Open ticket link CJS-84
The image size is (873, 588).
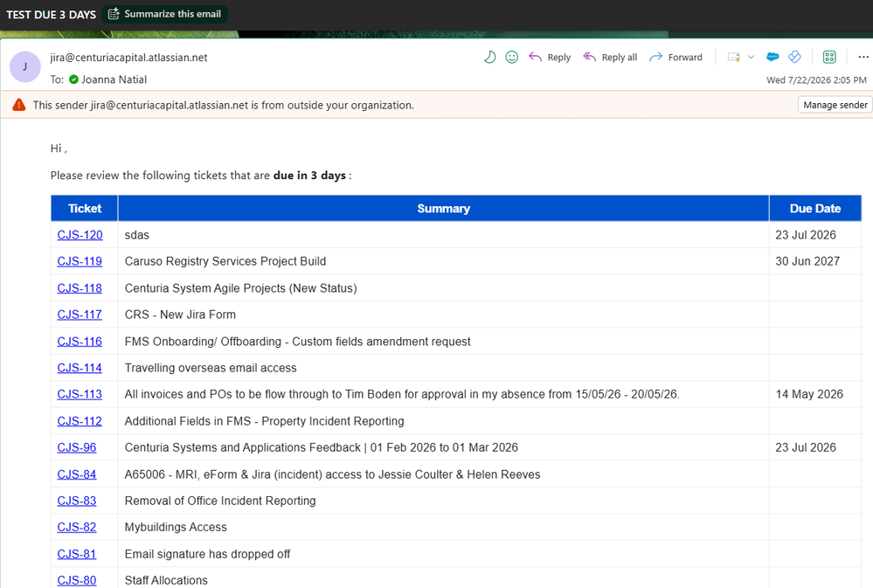(77, 474)
